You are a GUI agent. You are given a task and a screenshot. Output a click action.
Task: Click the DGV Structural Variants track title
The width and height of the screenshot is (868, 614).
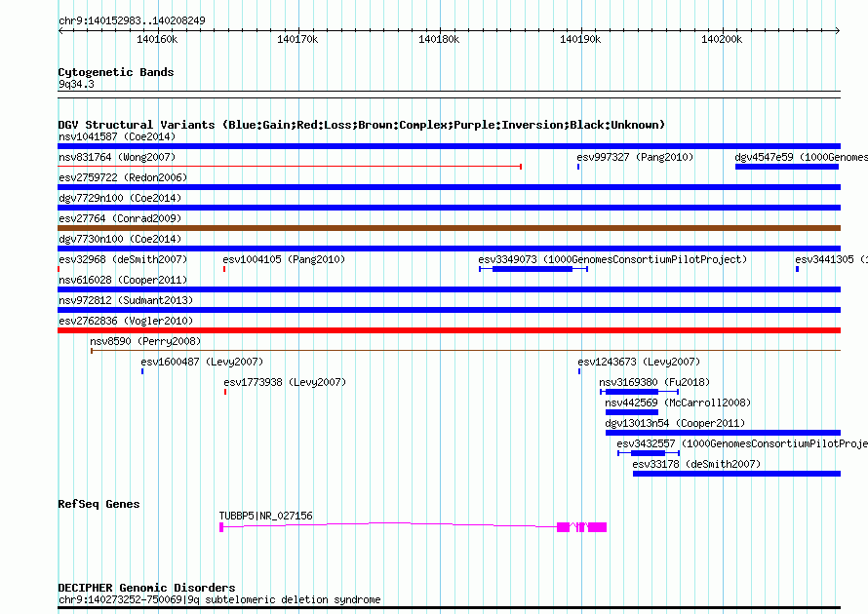362,125
